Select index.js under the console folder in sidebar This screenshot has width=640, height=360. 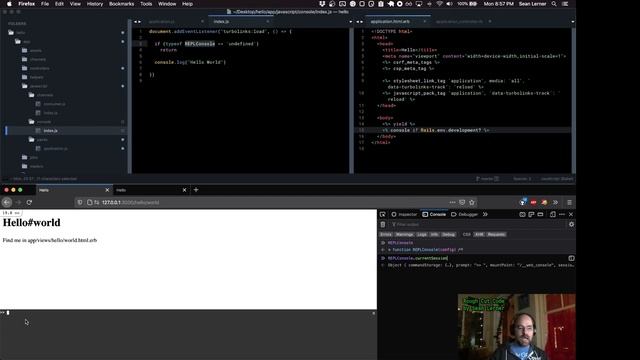[x=51, y=131]
